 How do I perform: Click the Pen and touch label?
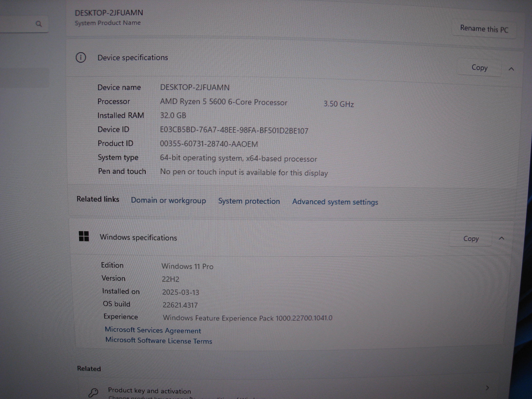[122, 171]
